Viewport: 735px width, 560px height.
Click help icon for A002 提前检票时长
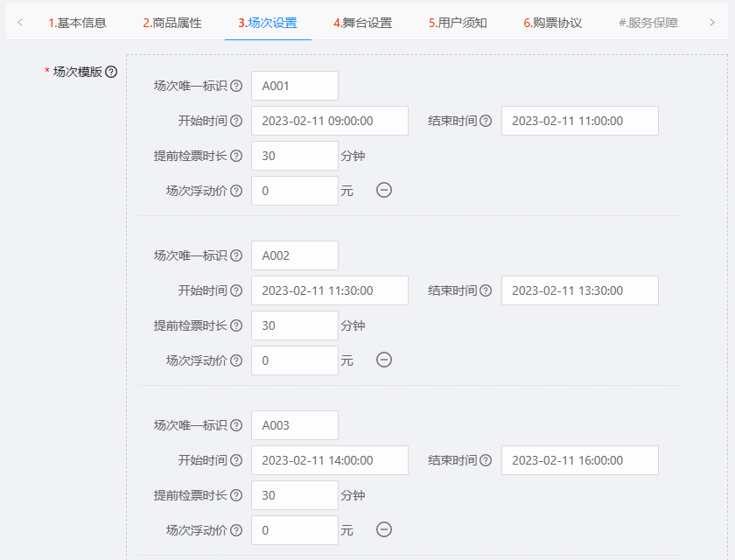[x=237, y=325]
